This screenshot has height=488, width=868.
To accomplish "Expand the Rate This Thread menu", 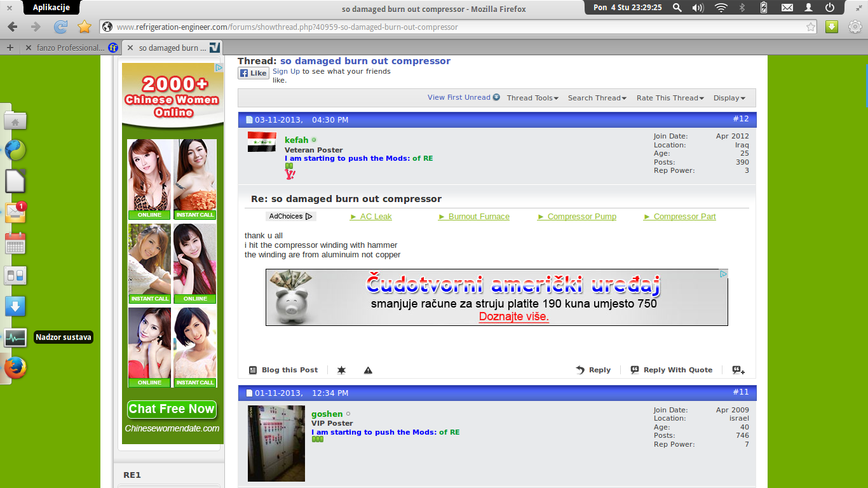I will [x=670, y=98].
